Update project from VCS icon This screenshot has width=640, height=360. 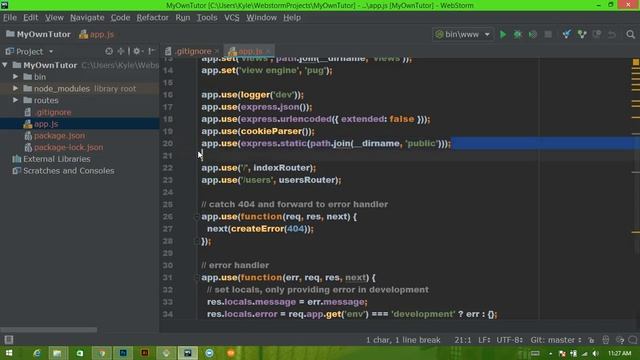(567, 35)
